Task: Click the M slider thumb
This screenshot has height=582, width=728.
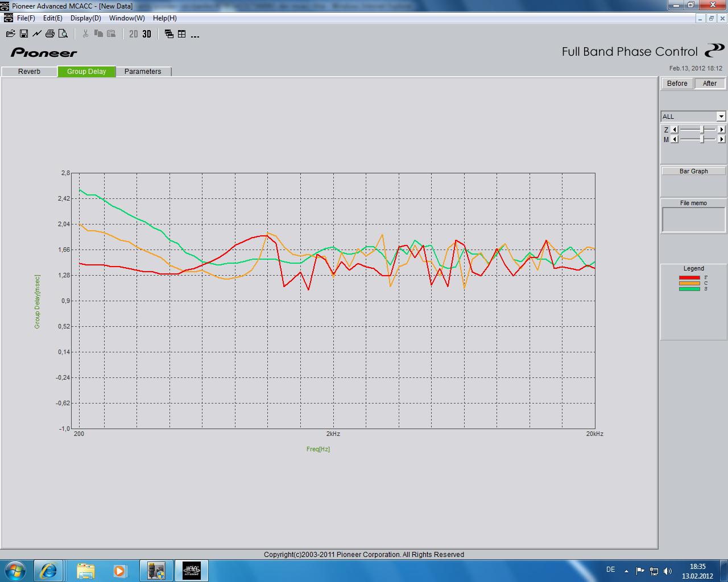Action: [x=702, y=139]
